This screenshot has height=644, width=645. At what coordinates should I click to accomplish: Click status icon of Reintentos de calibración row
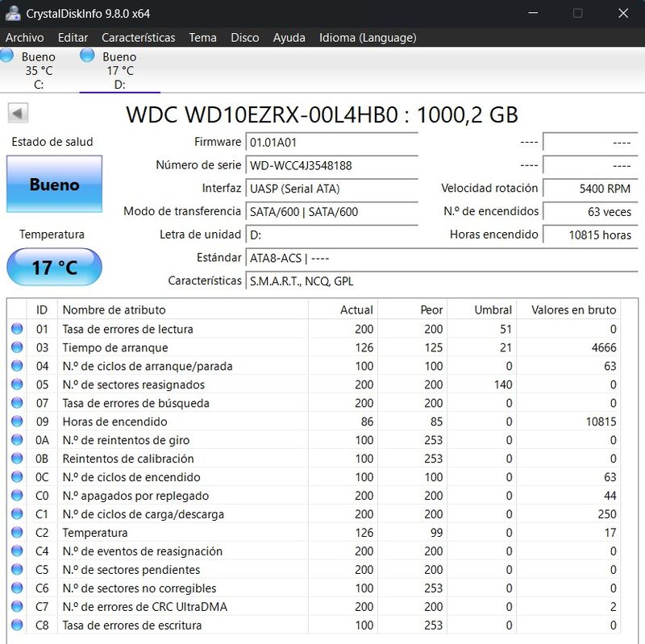click(x=17, y=458)
